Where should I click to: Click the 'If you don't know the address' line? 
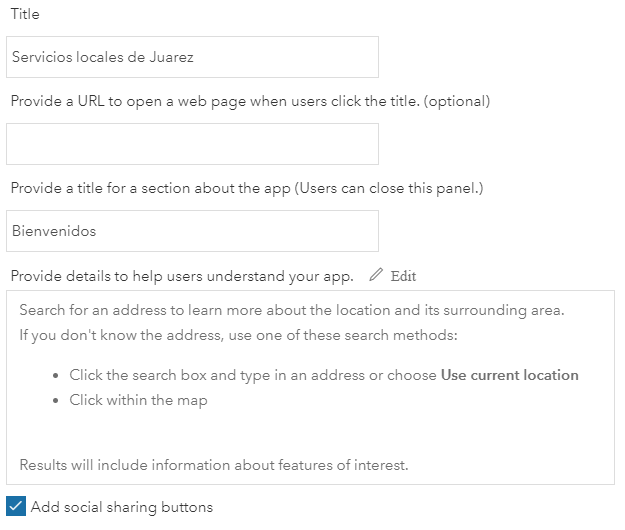[238, 333]
